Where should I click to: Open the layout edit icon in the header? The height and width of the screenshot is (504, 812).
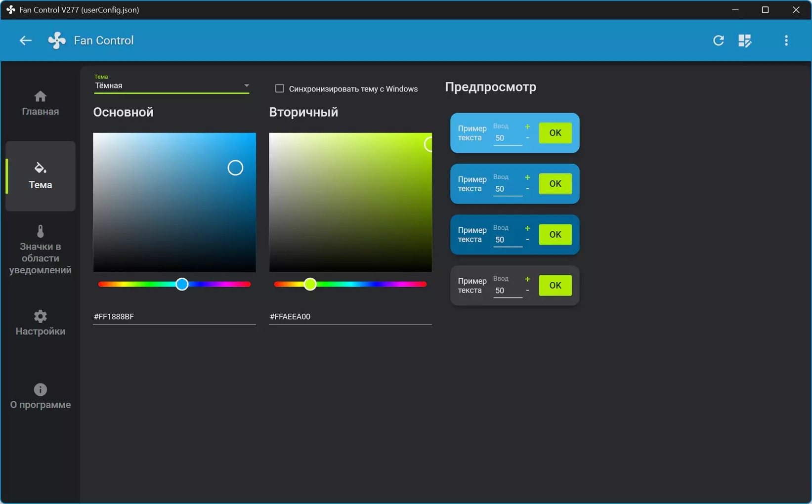pyautogui.click(x=745, y=41)
